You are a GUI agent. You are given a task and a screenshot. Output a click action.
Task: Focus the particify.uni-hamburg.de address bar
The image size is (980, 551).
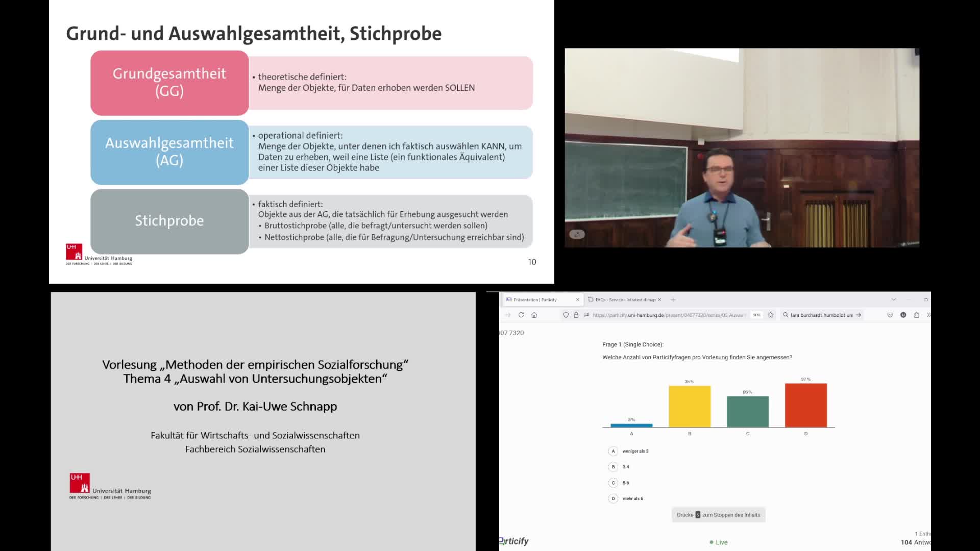pos(669,315)
